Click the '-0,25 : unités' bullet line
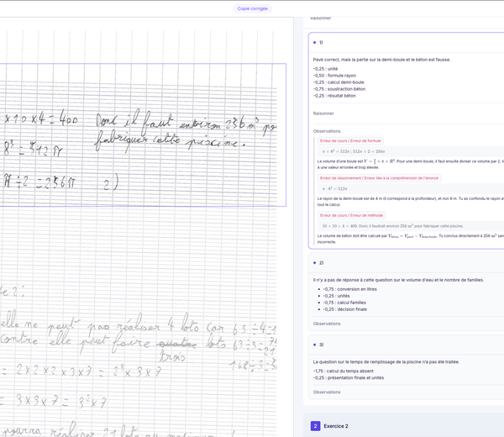 coord(336,296)
